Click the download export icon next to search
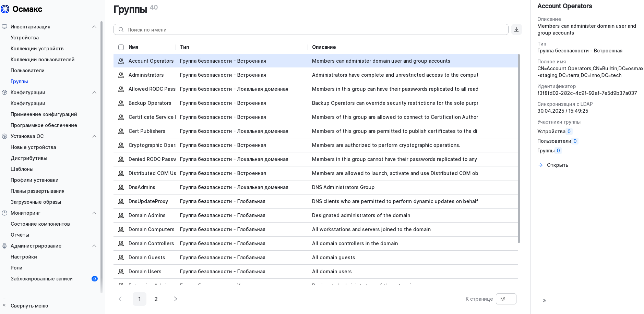This screenshot has width=644, height=314. tap(516, 29)
